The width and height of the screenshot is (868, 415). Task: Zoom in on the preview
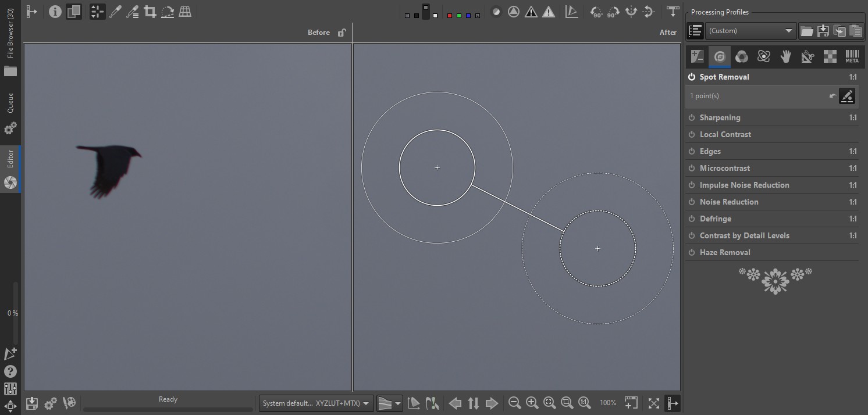532,403
